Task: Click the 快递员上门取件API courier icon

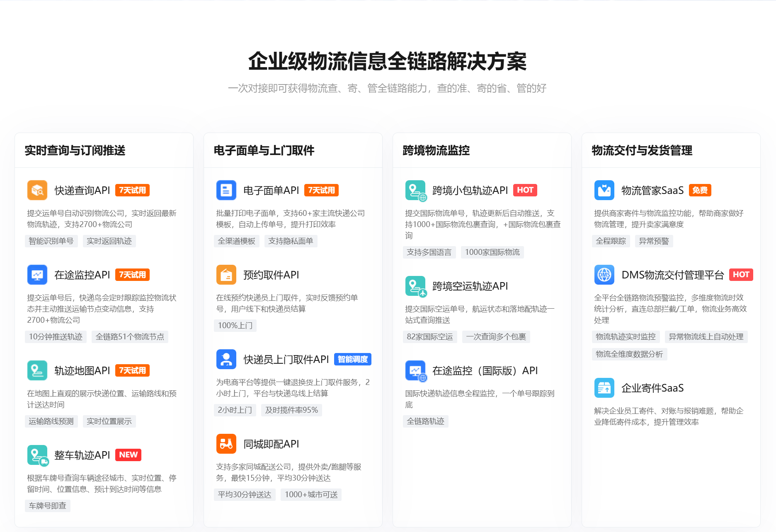Action: [226, 359]
